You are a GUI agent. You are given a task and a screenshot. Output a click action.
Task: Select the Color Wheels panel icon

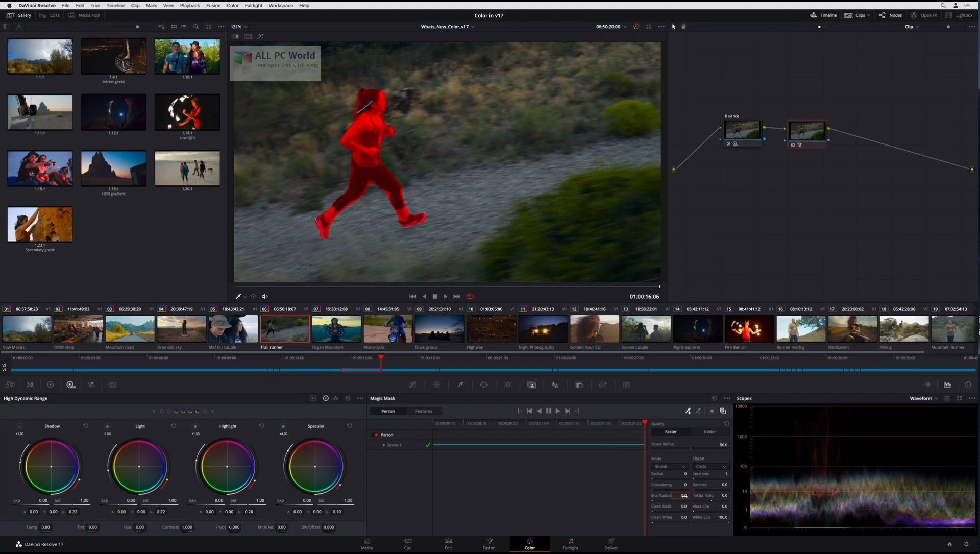51,383
